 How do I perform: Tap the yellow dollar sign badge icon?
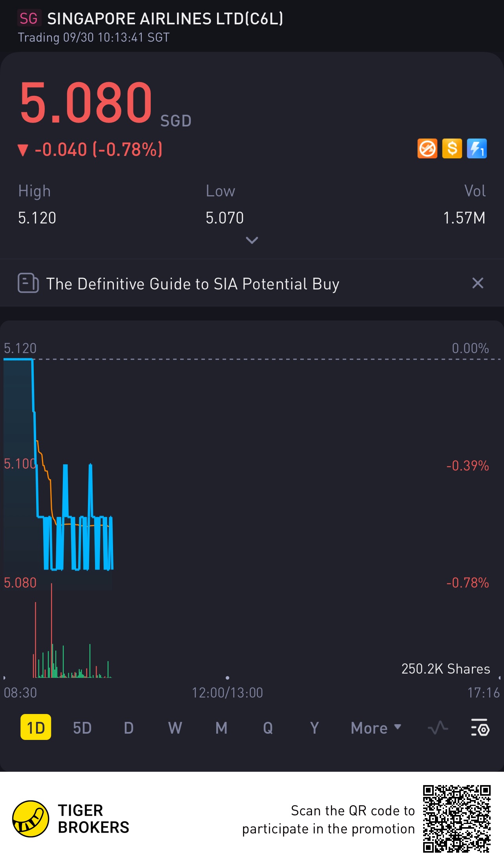click(452, 149)
